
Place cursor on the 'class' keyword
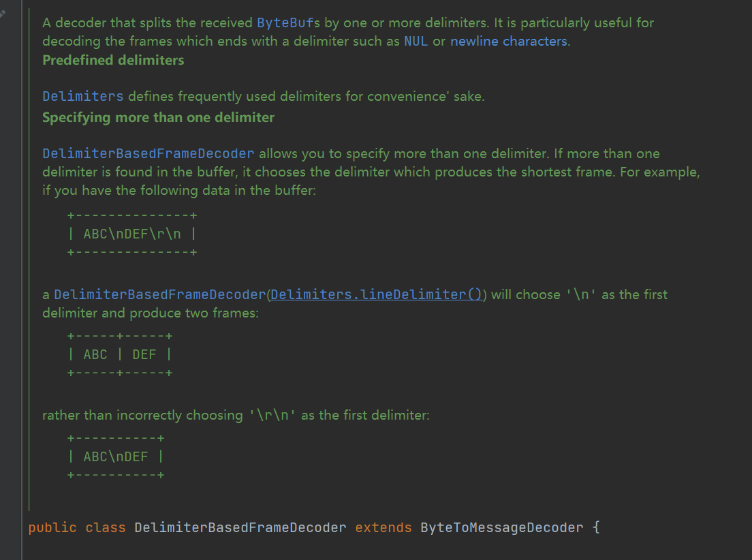click(x=106, y=527)
